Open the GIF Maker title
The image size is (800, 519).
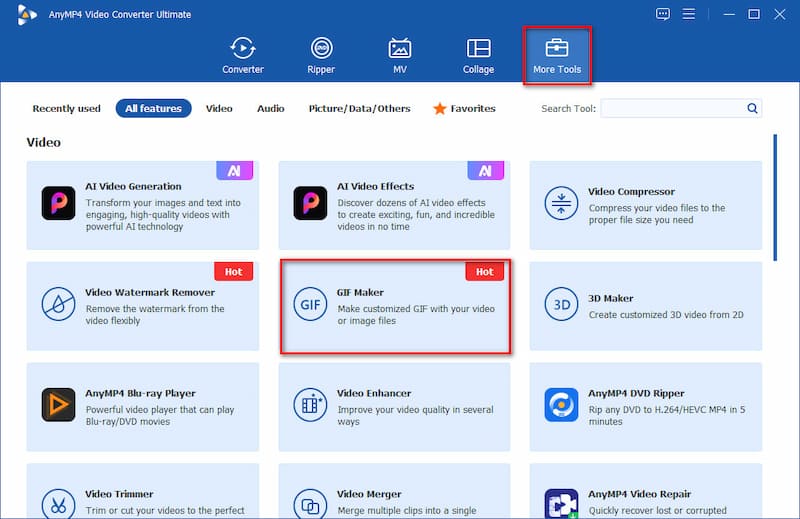click(x=360, y=292)
